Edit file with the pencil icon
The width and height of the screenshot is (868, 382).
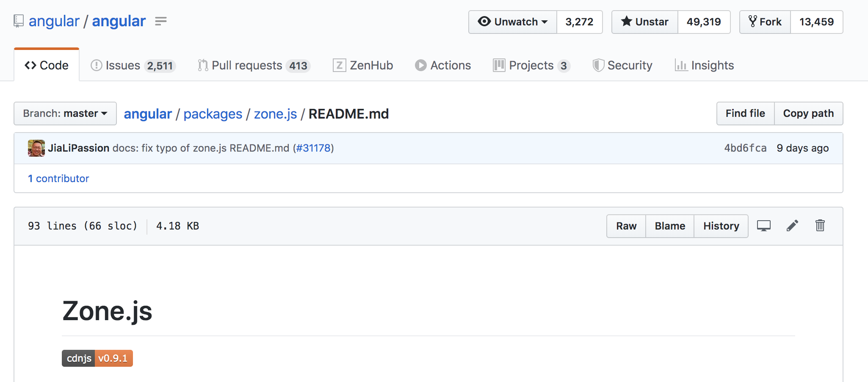point(792,226)
